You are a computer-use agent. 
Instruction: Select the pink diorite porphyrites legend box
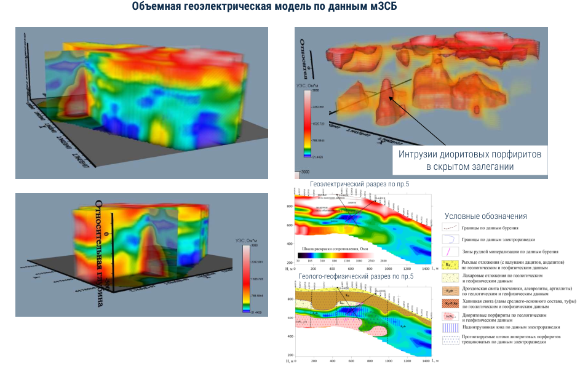click(x=451, y=316)
